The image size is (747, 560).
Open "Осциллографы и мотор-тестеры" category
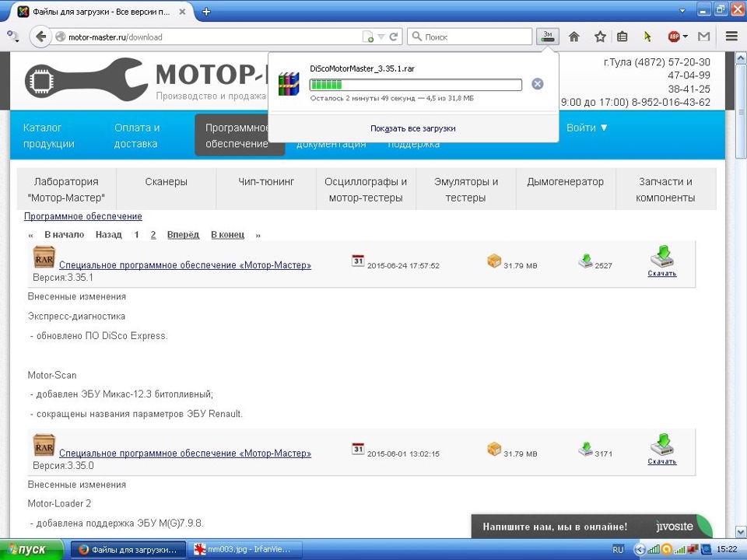point(366,189)
